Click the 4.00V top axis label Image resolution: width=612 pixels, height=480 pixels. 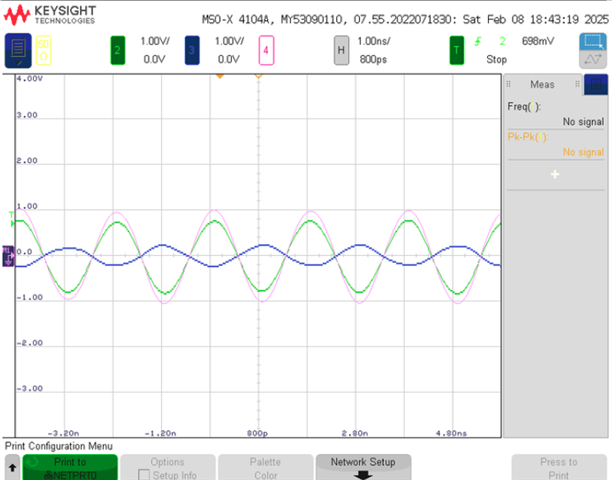(x=30, y=78)
